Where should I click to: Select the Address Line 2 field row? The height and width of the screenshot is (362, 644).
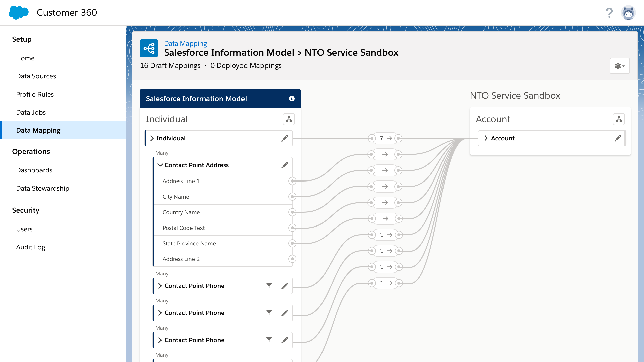223,259
